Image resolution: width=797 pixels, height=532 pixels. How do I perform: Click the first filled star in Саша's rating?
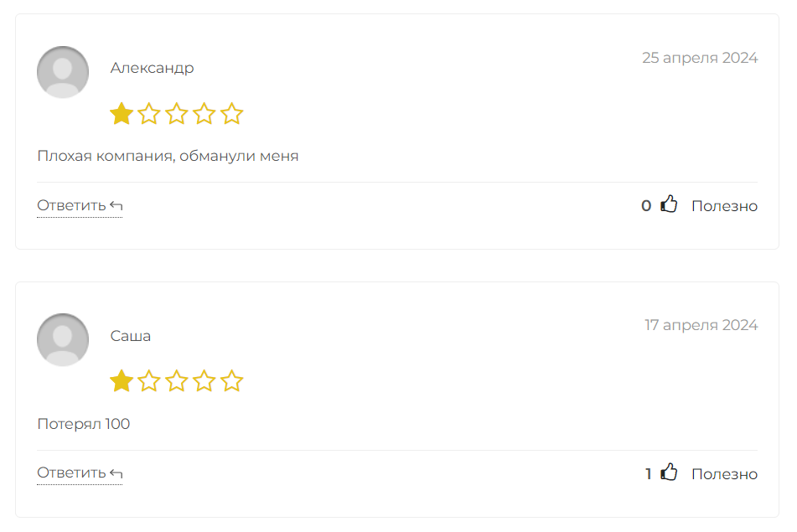click(x=122, y=382)
